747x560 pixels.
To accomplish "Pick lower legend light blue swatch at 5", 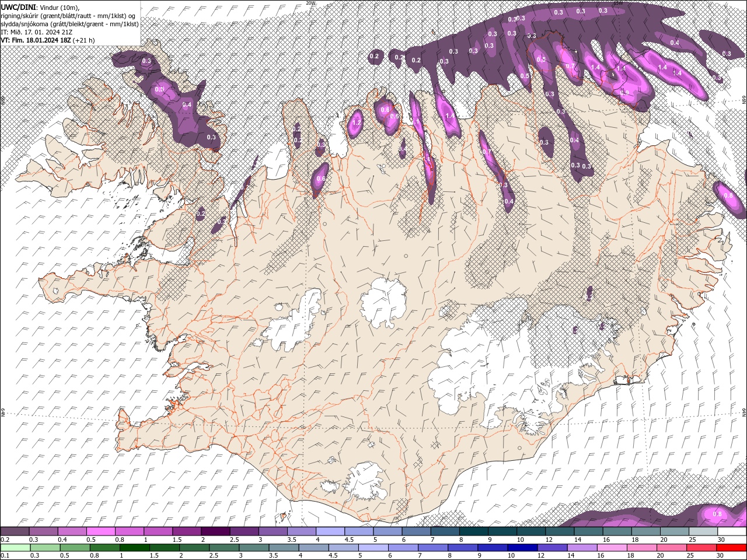I will [373, 547].
